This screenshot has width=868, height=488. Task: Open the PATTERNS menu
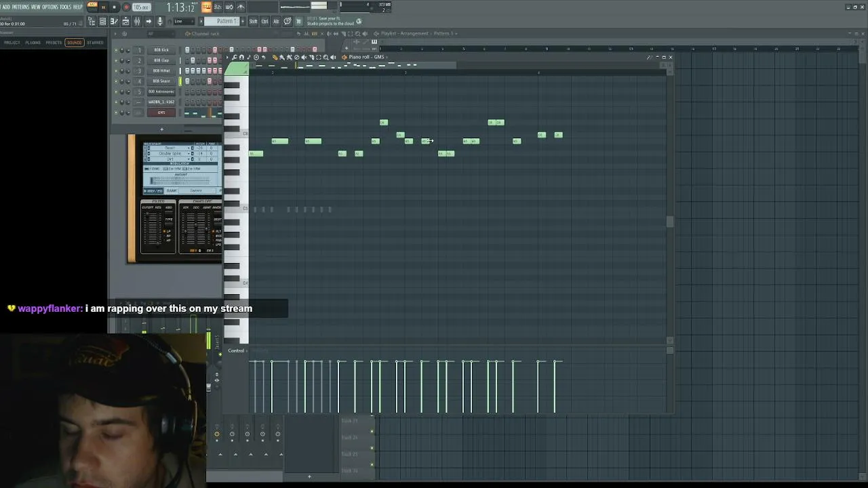[x=20, y=7]
